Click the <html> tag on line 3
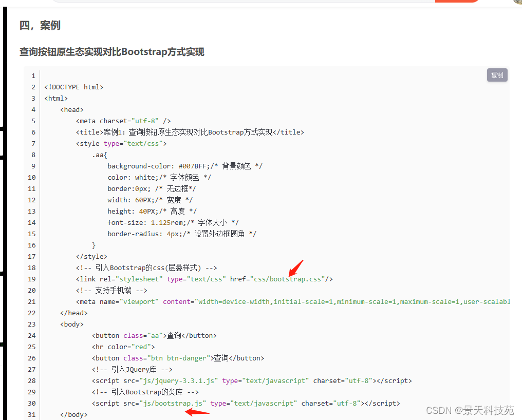The image size is (522, 420). click(56, 99)
